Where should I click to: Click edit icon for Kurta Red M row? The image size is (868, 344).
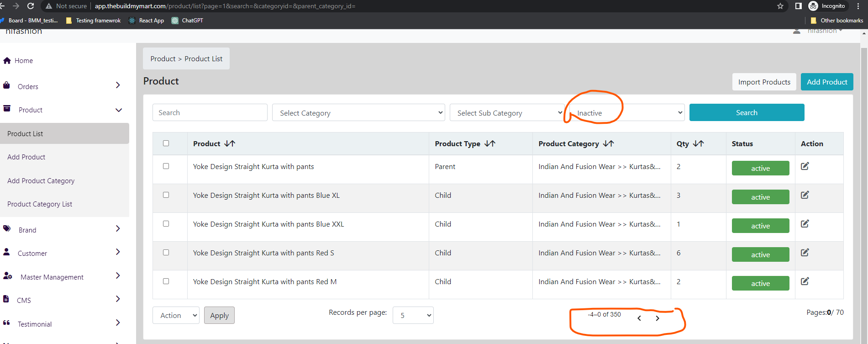pyautogui.click(x=805, y=281)
